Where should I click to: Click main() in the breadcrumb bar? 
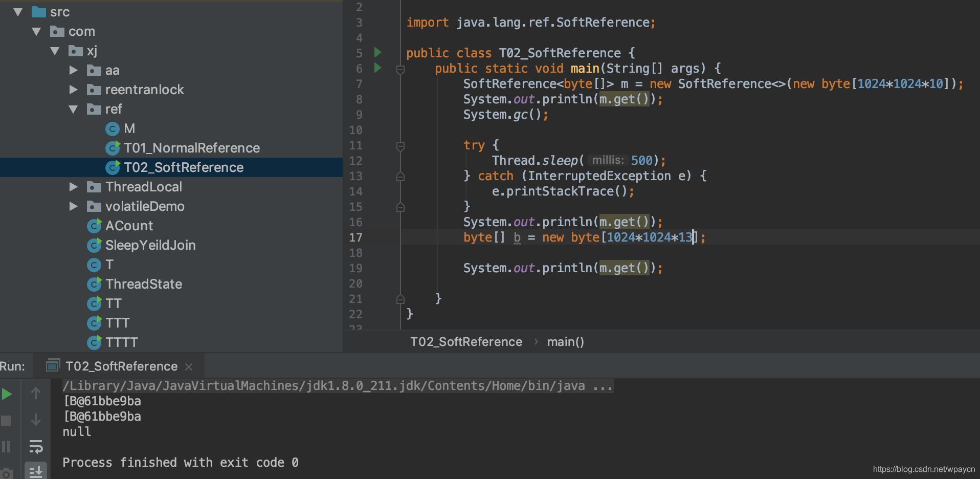tap(566, 342)
